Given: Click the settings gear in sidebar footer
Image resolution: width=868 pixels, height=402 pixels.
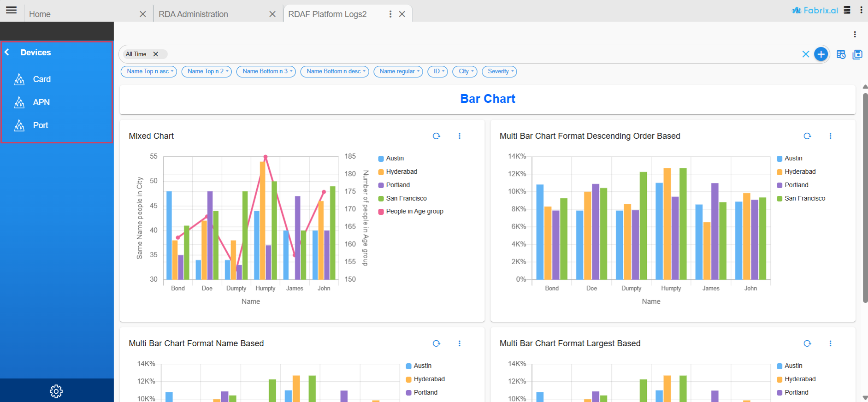Looking at the screenshot, I should pos(56,391).
